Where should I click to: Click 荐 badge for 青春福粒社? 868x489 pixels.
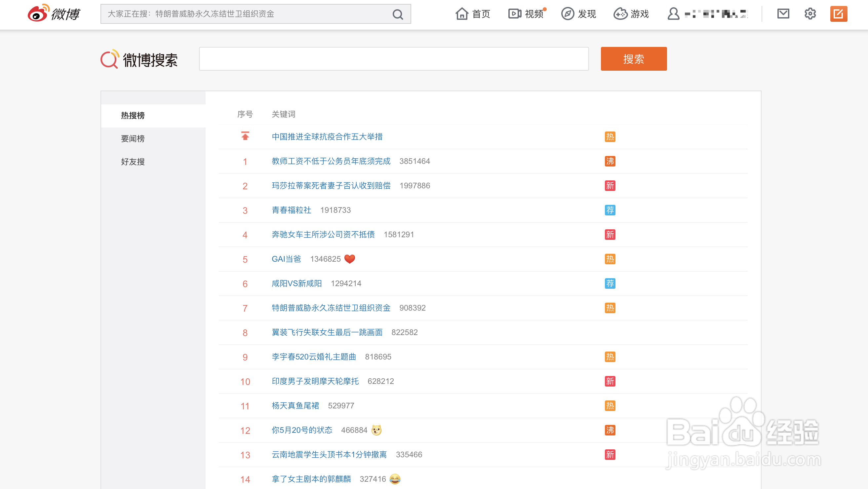point(610,210)
